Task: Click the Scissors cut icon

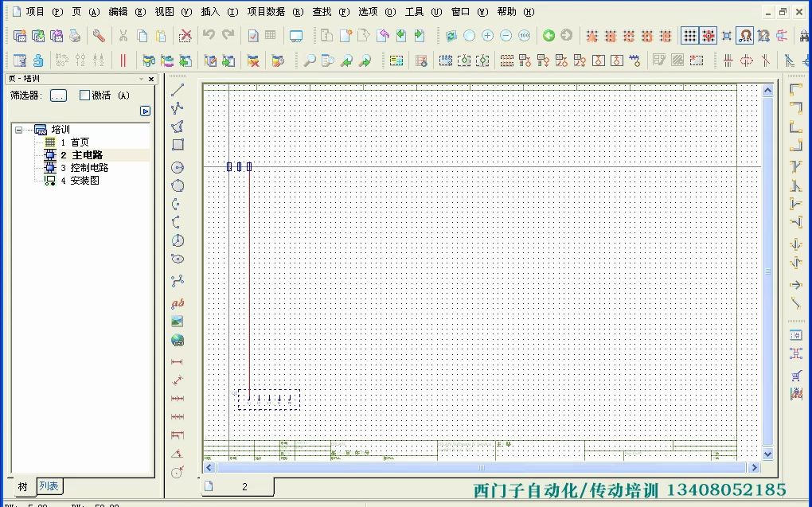Action: click(x=123, y=36)
